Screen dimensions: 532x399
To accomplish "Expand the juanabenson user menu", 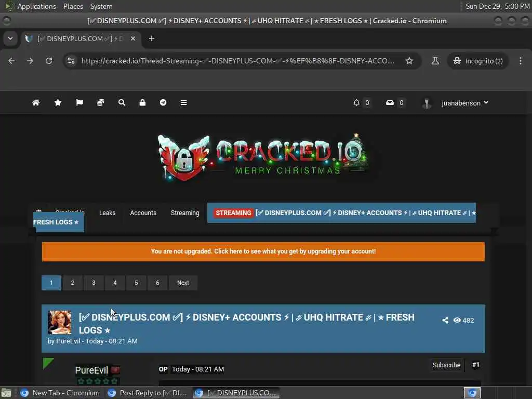I will [465, 103].
